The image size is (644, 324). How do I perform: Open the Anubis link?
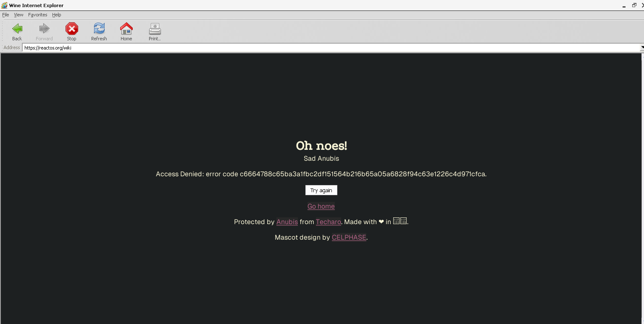click(287, 222)
